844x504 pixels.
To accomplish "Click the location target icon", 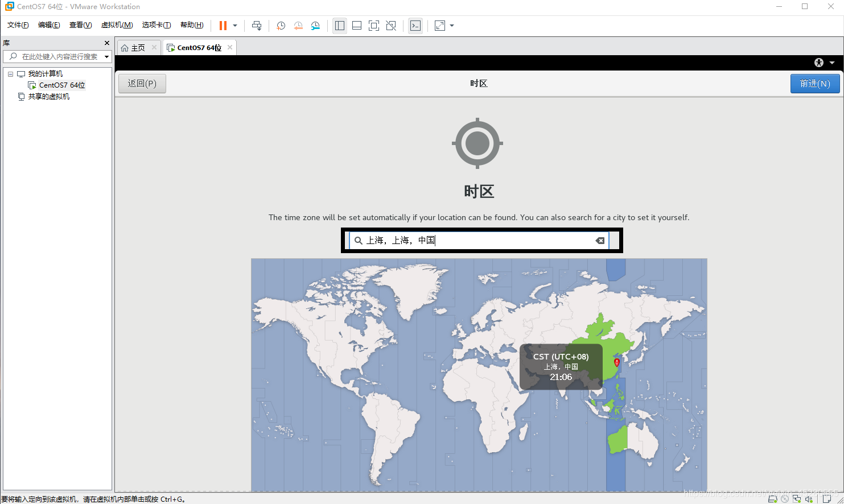I will click(477, 143).
